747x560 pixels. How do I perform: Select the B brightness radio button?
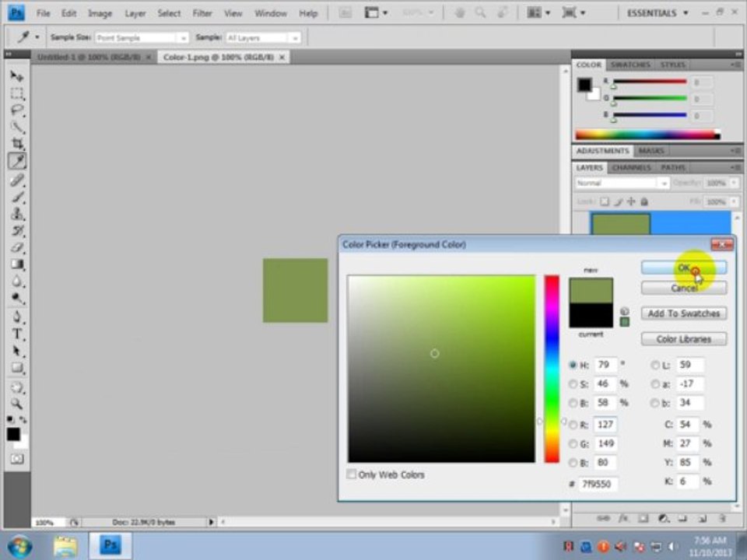573,404
